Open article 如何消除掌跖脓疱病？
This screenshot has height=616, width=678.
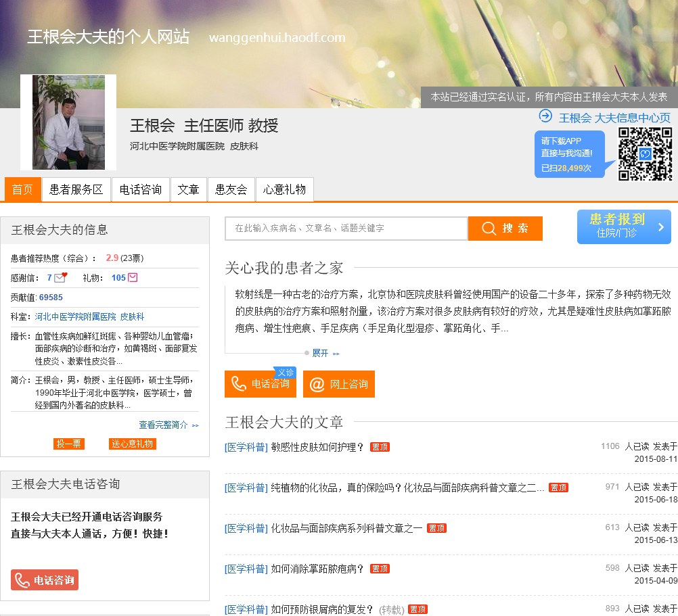(x=317, y=569)
